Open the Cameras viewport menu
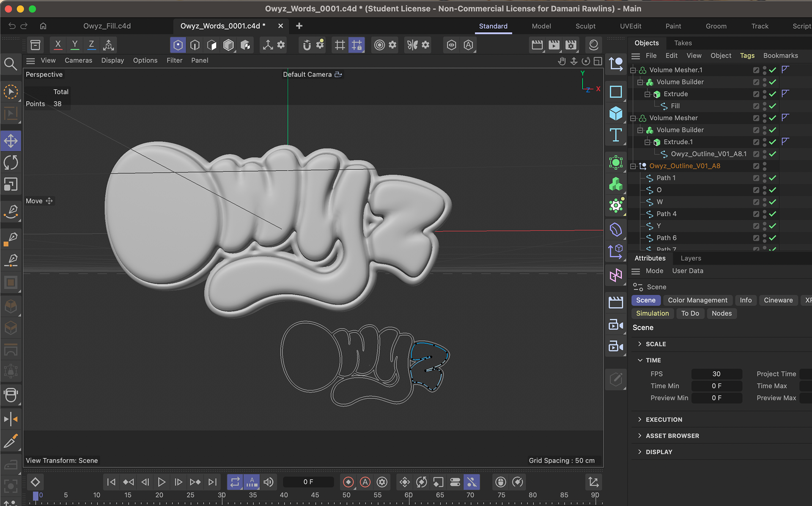The height and width of the screenshot is (506, 812). coord(78,60)
